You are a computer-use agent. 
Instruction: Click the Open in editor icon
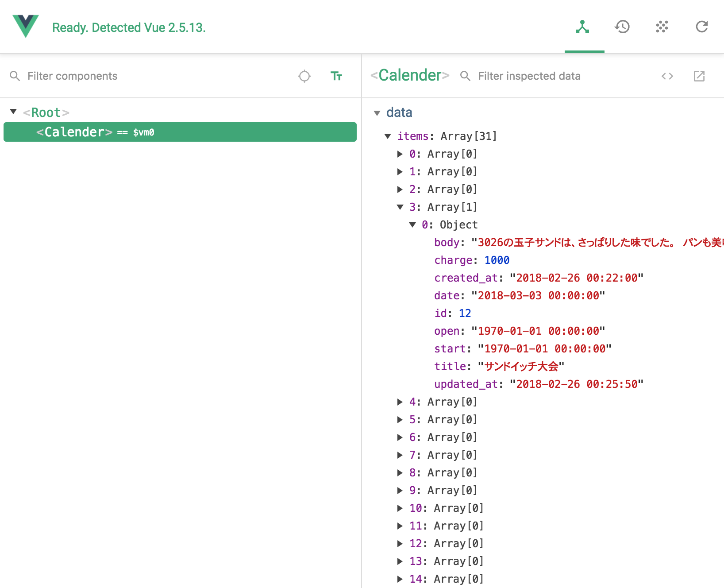click(x=699, y=76)
